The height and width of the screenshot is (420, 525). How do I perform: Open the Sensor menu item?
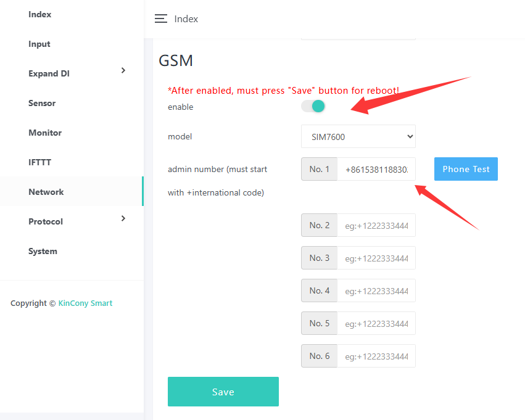pyautogui.click(x=42, y=103)
